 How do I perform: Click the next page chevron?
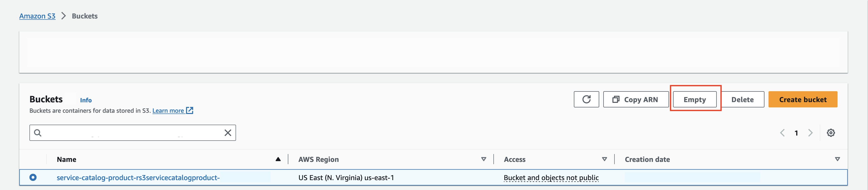[810, 132]
